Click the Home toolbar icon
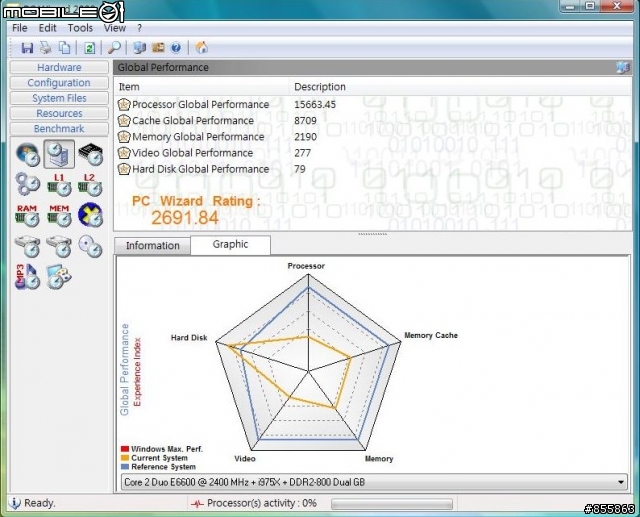640x517 pixels. [x=201, y=48]
